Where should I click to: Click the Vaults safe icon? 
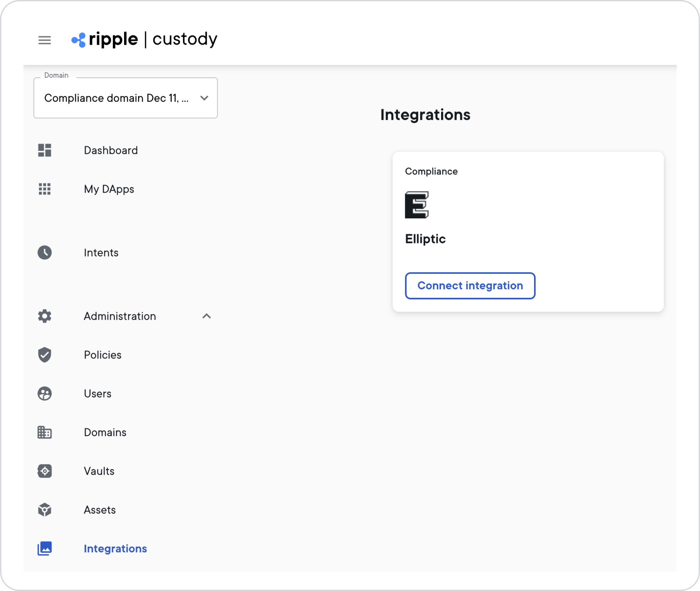pyautogui.click(x=45, y=471)
